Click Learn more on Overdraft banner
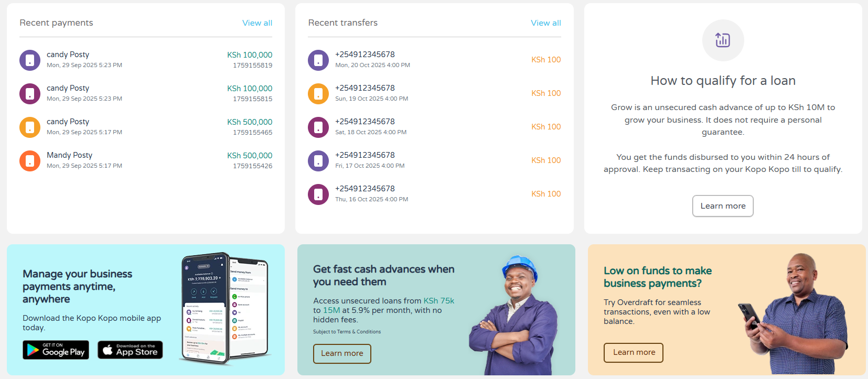The width and height of the screenshot is (868, 379). point(634,352)
